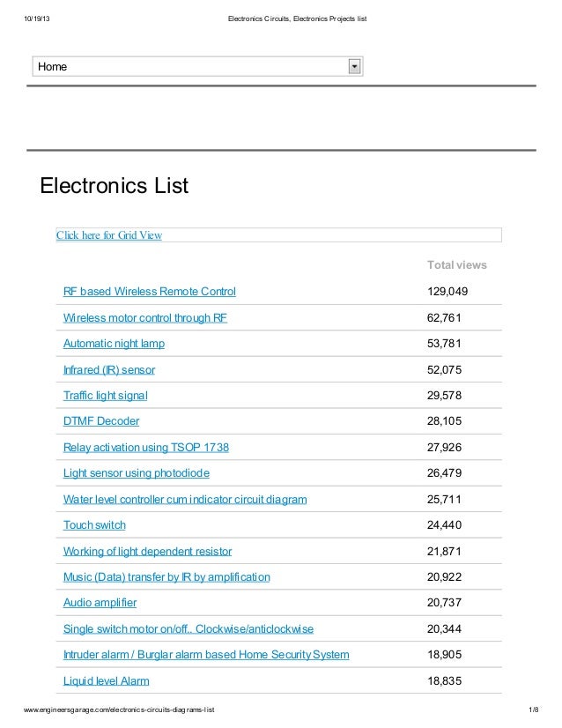
Task: Click the Total views column header
Action: coord(457,265)
